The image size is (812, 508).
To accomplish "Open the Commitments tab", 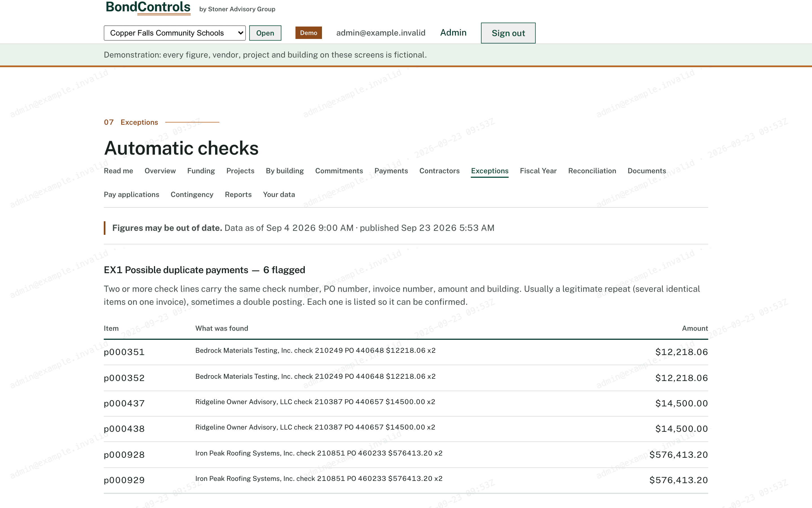I will (339, 171).
